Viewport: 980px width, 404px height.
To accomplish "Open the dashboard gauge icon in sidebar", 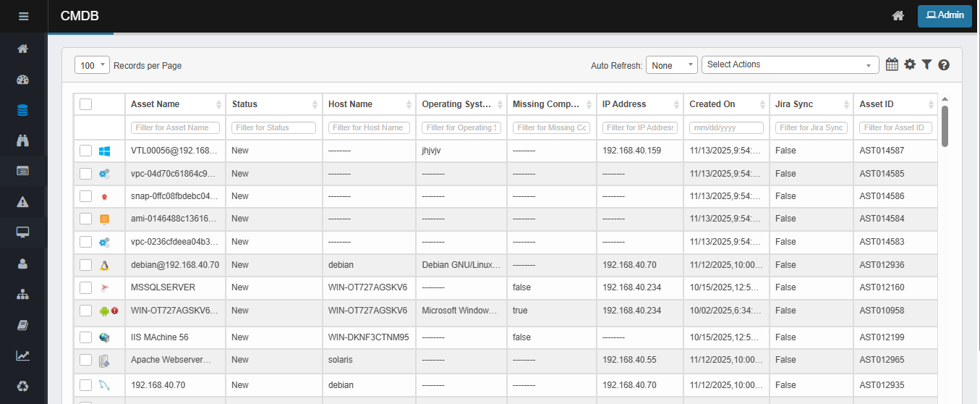I will pyautogui.click(x=22, y=80).
